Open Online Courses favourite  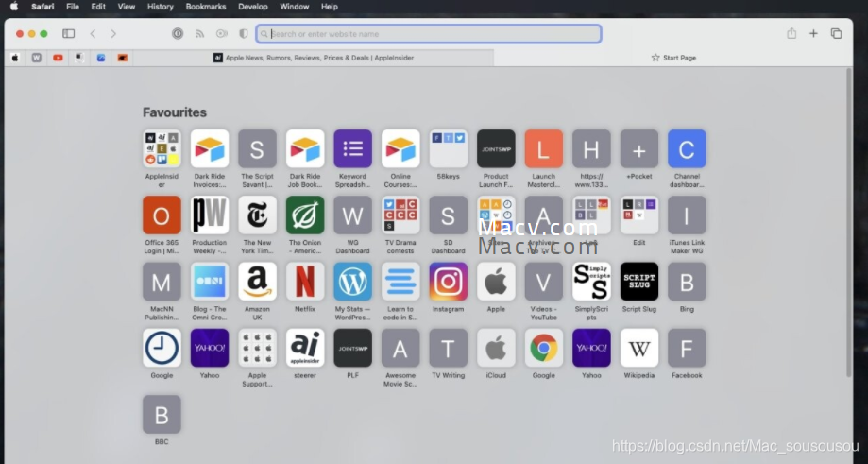point(400,148)
